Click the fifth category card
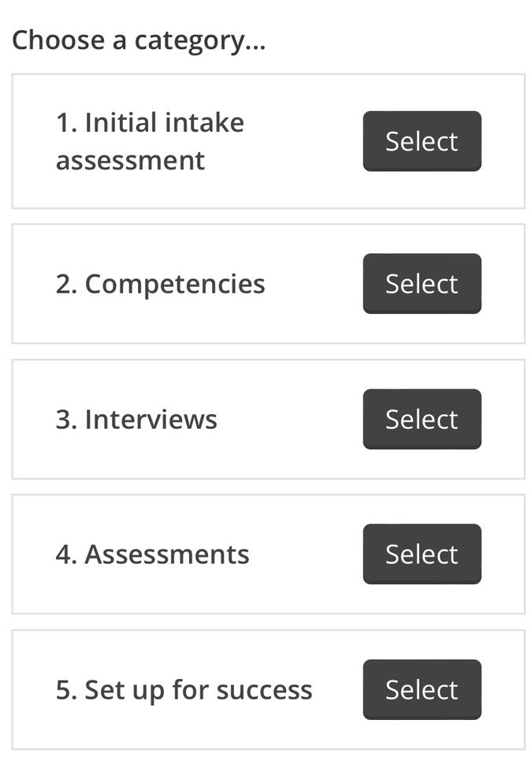 pyautogui.click(x=266, y=689)
